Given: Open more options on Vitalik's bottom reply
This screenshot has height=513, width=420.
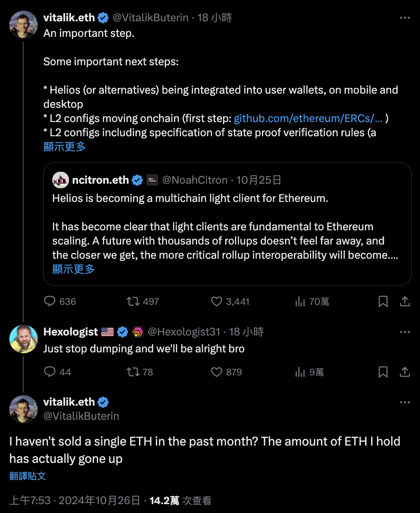Looking at the screenshot, I should click(405, 403).
